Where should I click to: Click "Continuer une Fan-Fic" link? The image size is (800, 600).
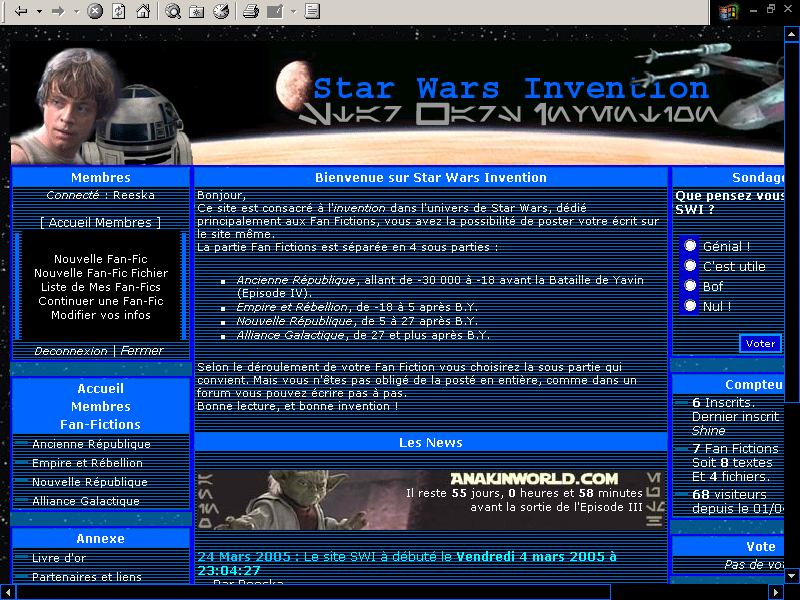click(101, 301)
